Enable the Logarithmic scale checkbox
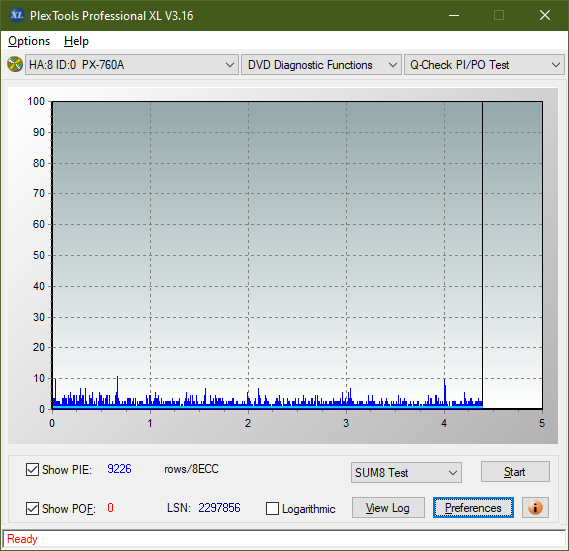 click(273, 508)
